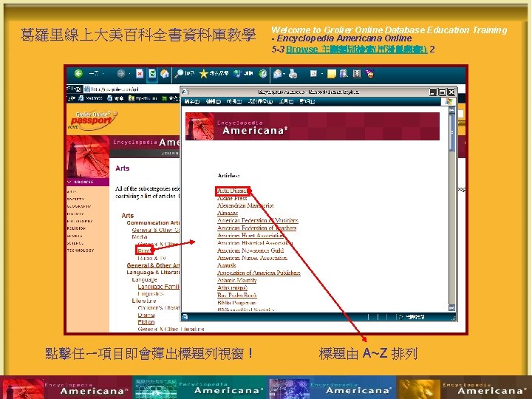The height and width of the screenshot is (399, 532).
Task: Open the Atlantic Monthly article link
Action: coord(237,280)
